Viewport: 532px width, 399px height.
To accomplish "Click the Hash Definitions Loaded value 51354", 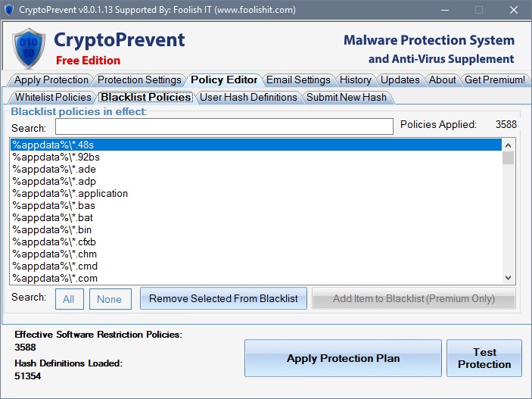I will tap(28, 376).
